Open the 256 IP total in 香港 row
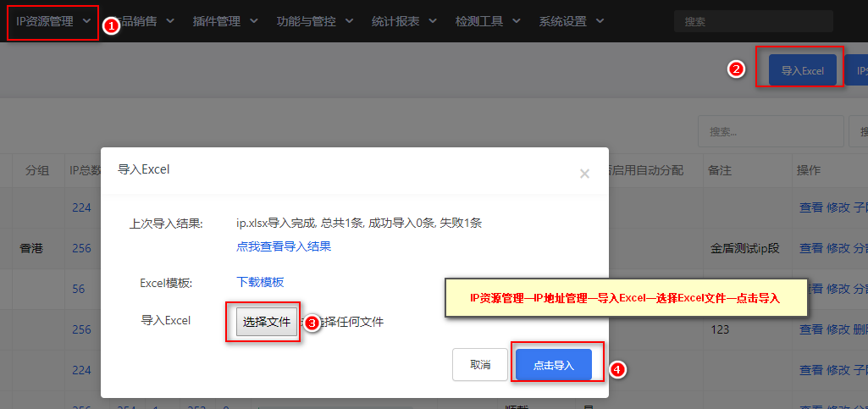The image size is (868, 409). click(81, 248)
